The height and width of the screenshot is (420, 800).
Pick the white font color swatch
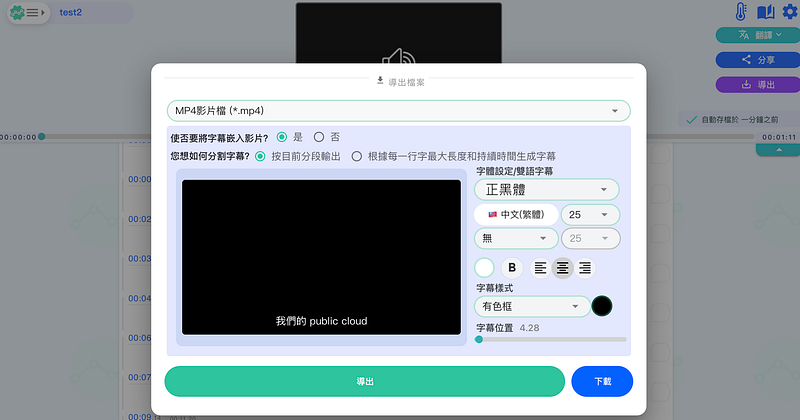[x=484, y=268]
